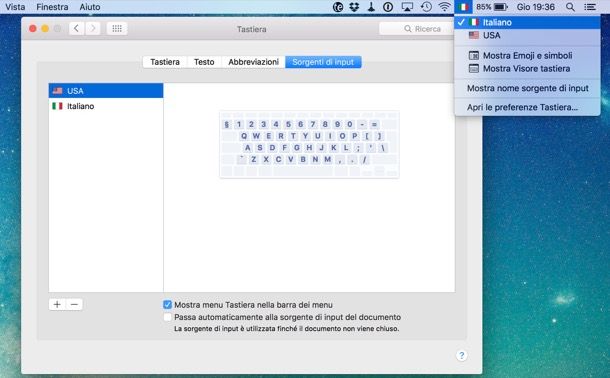Screen dimensions: 610x378
Task: Click the circular e icon in the menu bar
Action: (x=338, y=7)
